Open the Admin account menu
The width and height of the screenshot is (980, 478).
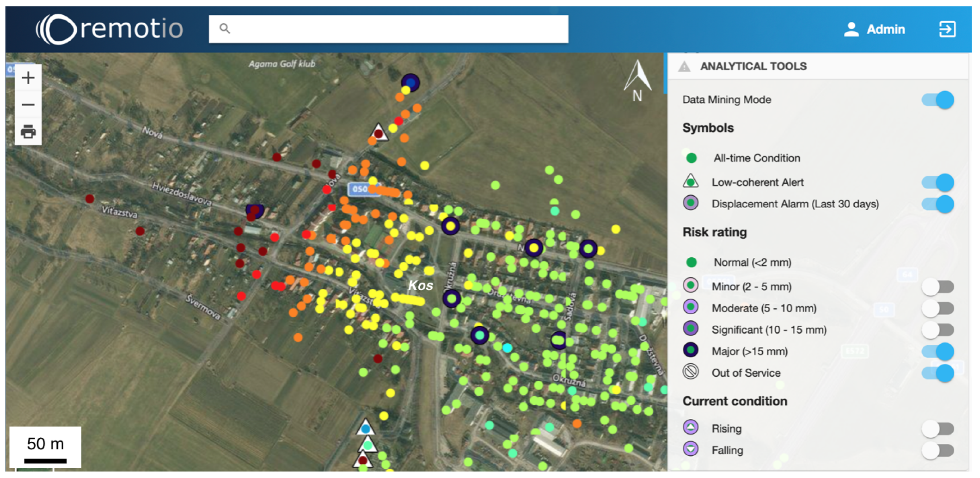[885, 29]
